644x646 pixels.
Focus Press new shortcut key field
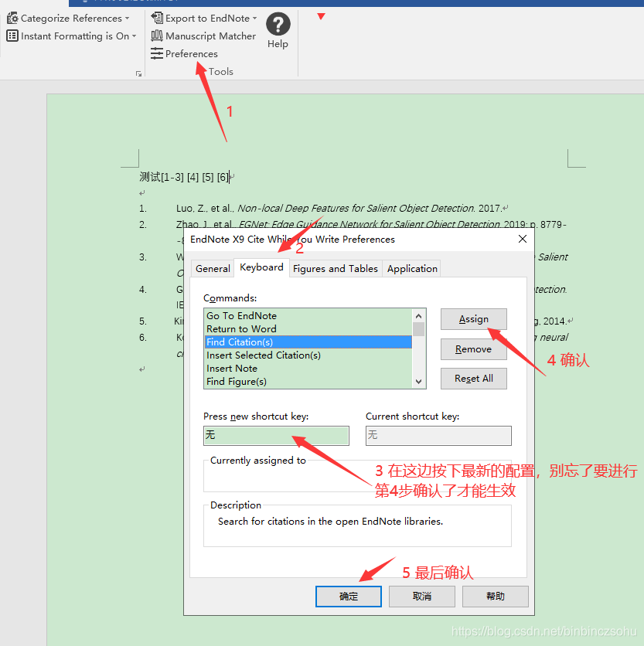coord(276,436)
